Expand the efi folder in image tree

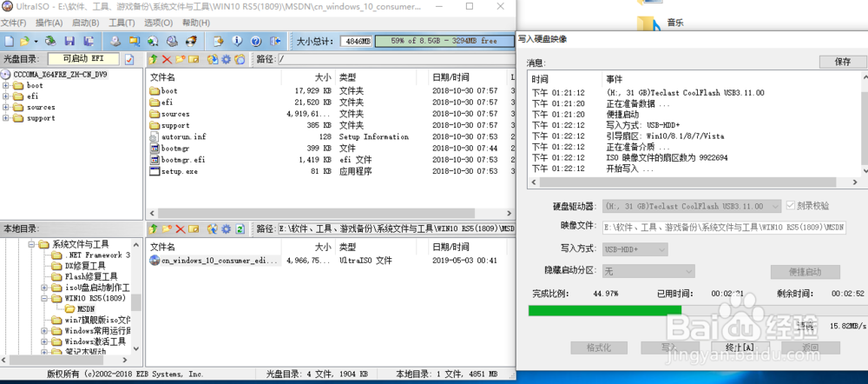pos(6,96)
